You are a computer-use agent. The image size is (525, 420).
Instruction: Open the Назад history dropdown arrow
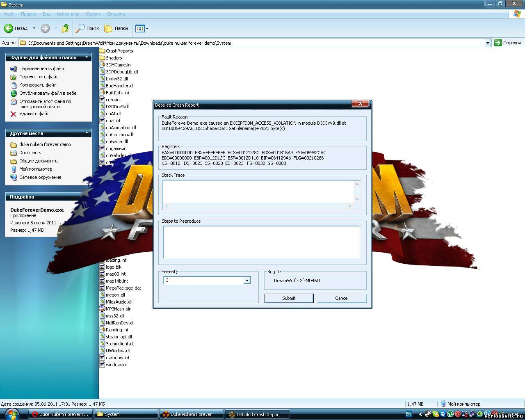34,28
